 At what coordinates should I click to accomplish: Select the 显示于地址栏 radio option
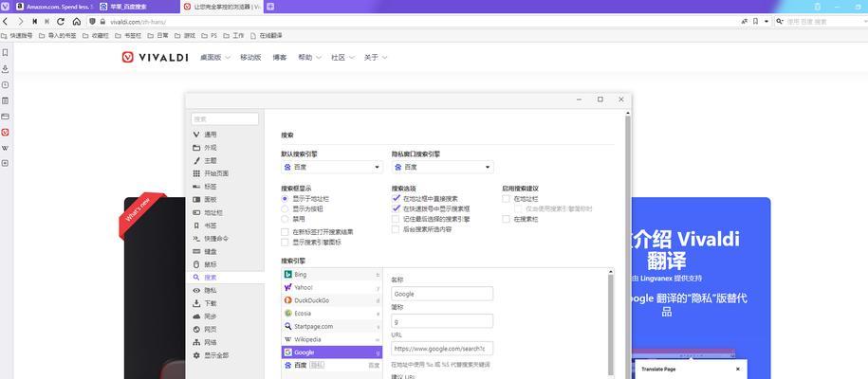pos(285,199)
